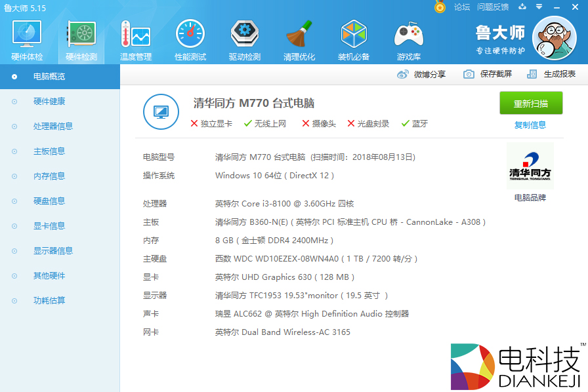Open the title bar dropdown arrow menu
The height and width of the screenshot is (392, 588).
[x=539, y=7]
